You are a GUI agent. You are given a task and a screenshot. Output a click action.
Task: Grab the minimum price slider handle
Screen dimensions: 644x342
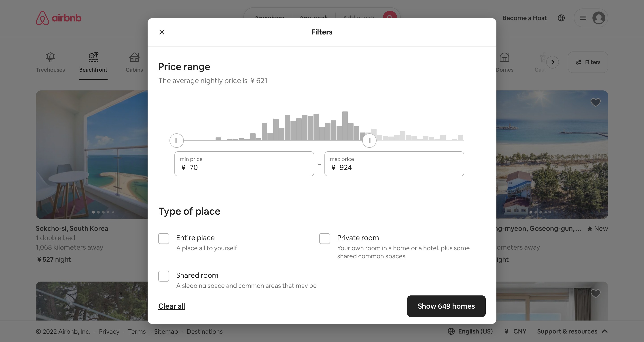coord(176,141)
